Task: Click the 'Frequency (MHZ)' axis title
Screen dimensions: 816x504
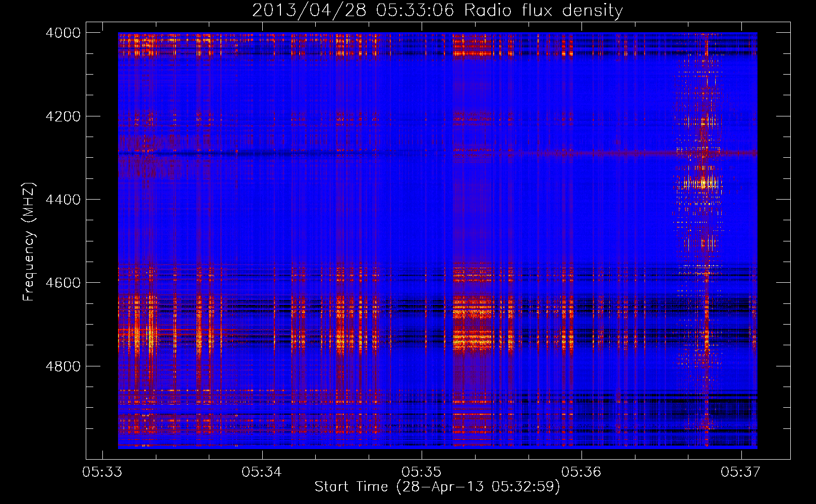Action: click(29, 242)
